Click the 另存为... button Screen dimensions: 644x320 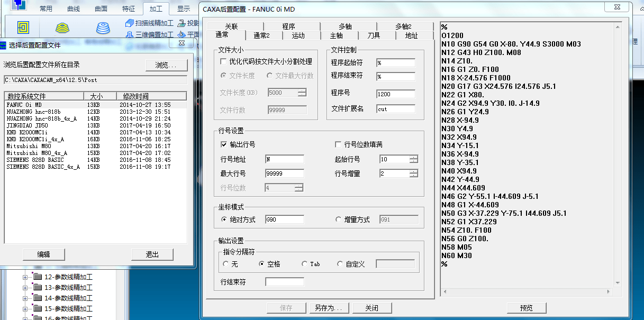coord(328,308)
